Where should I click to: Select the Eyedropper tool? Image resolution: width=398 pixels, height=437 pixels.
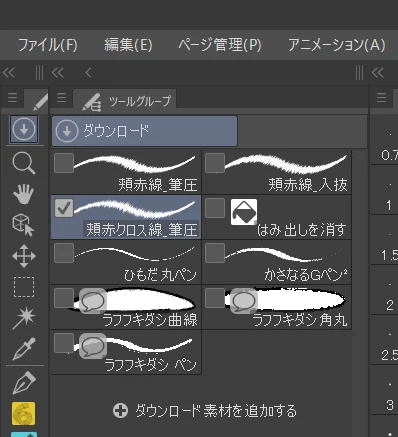click(24, 349)
